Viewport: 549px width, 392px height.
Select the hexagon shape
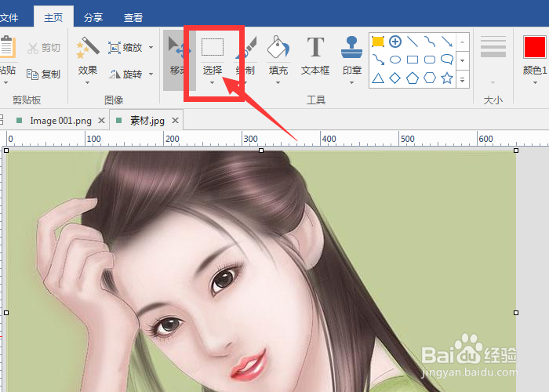(430, 78)
